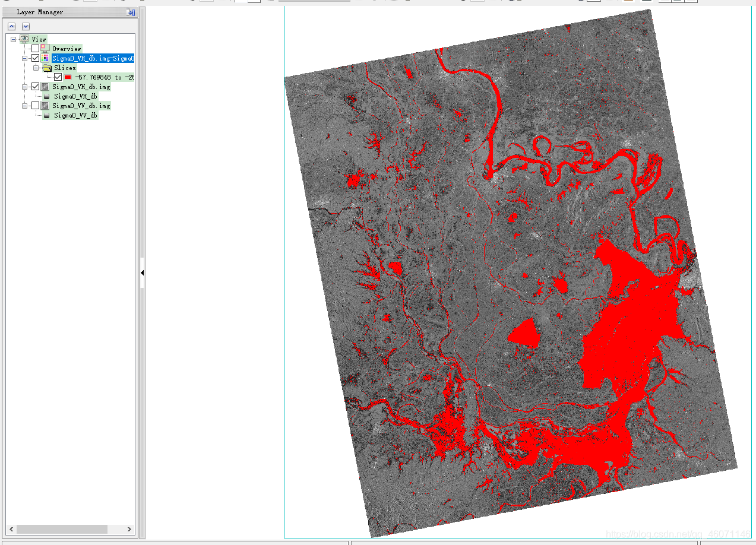Click the Overview window icon

click(45, 49)
